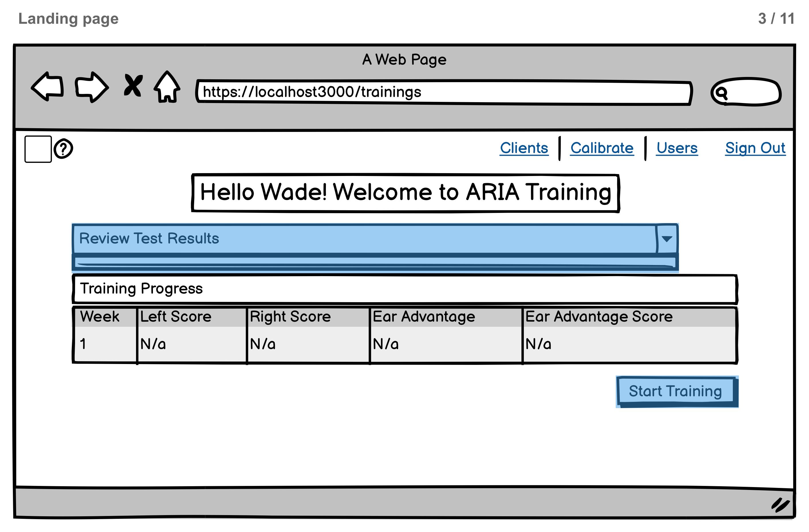Select the Review Test Results combo box
Viewport: 809px width, 532px height.
pos(364,238)
